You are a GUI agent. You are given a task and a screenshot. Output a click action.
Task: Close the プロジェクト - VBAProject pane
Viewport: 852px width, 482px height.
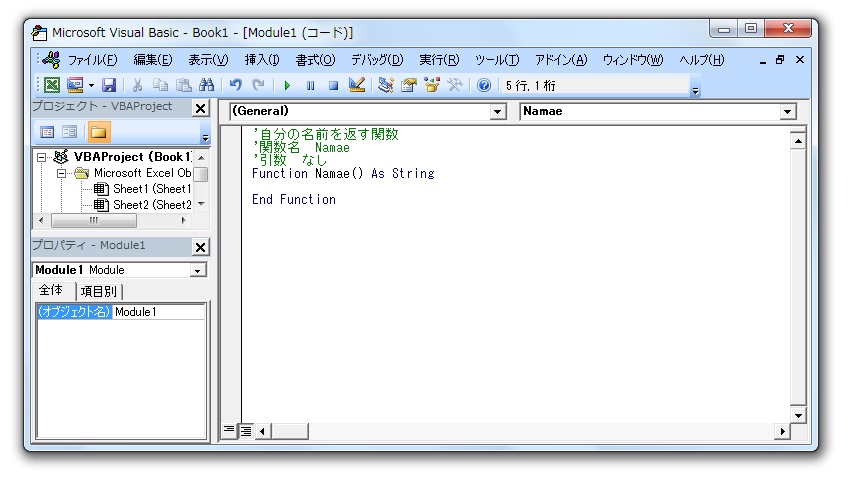click(x=201, y=109)
